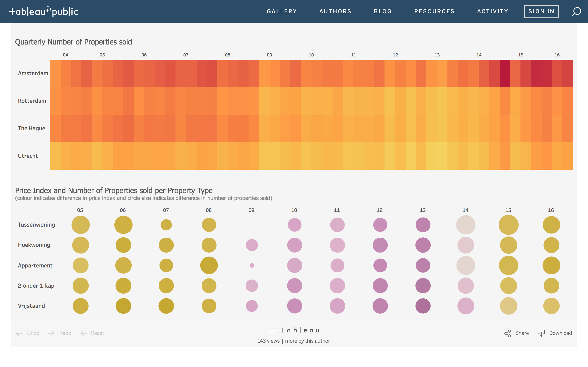Click the Reset icon
Screen dimensions: 588x367
coord(83,333)
